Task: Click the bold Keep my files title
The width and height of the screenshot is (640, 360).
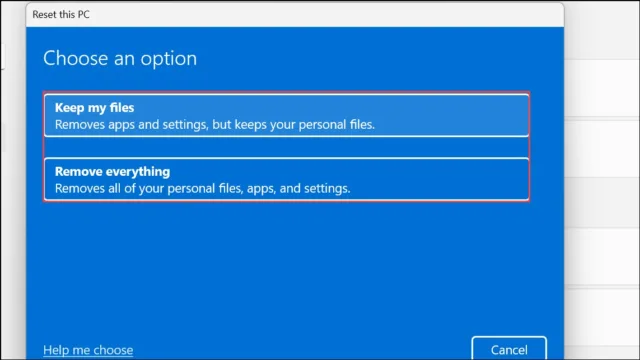Action: tap(94, 108)
